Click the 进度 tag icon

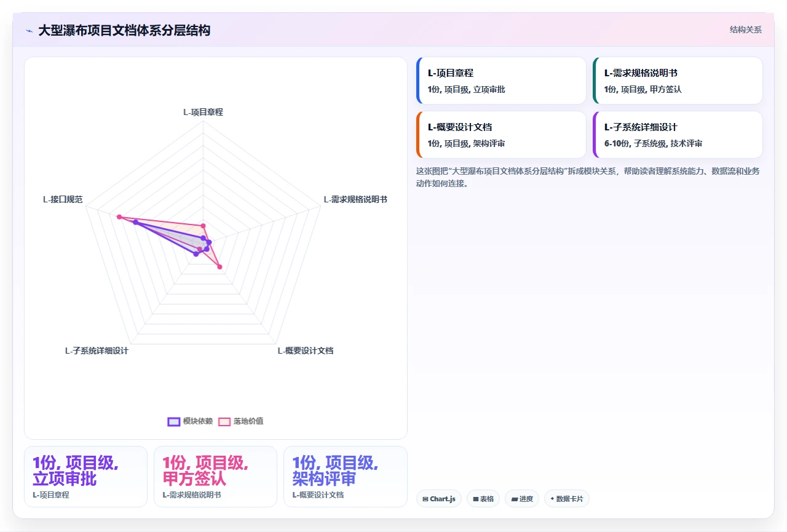pos(515,499)
